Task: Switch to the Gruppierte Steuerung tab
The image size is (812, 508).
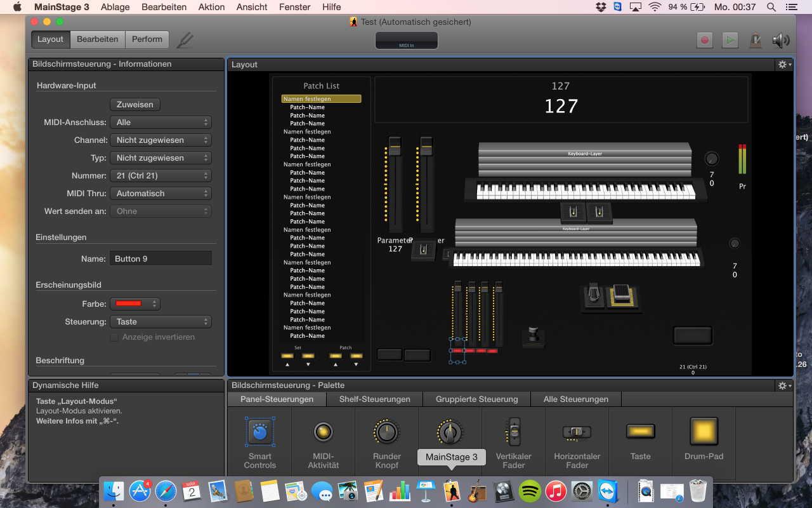Action: [477, 399]
